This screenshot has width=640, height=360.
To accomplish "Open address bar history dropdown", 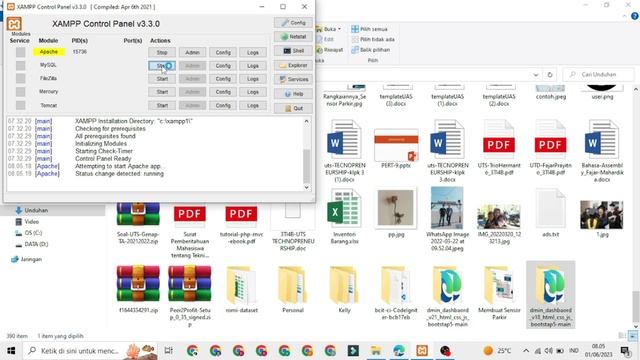I will click(536, 75).
